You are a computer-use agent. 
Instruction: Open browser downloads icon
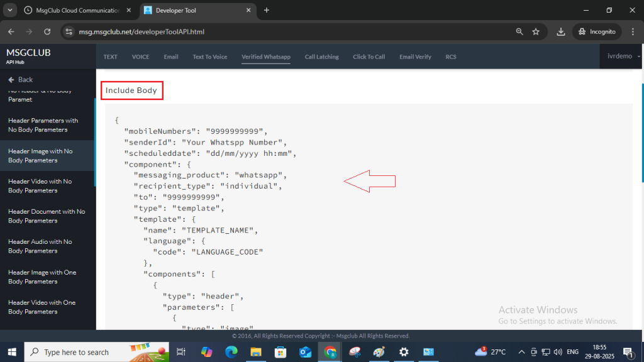pyautogui.click(x=560, y=31)
